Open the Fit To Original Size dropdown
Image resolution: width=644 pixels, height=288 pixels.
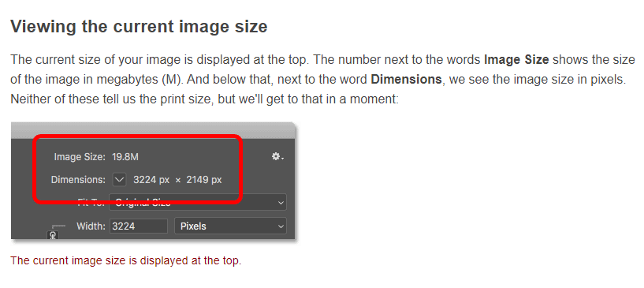click(198, 203)
